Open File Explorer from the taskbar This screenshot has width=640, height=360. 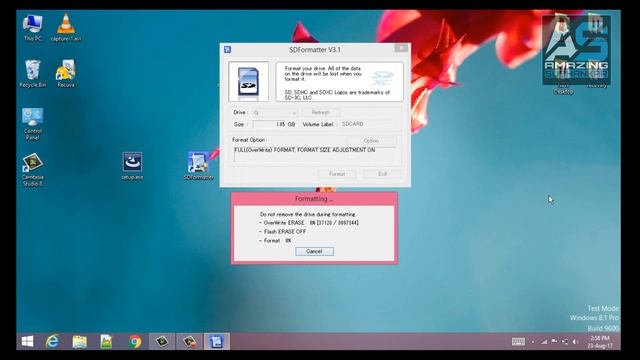point(80,341)
